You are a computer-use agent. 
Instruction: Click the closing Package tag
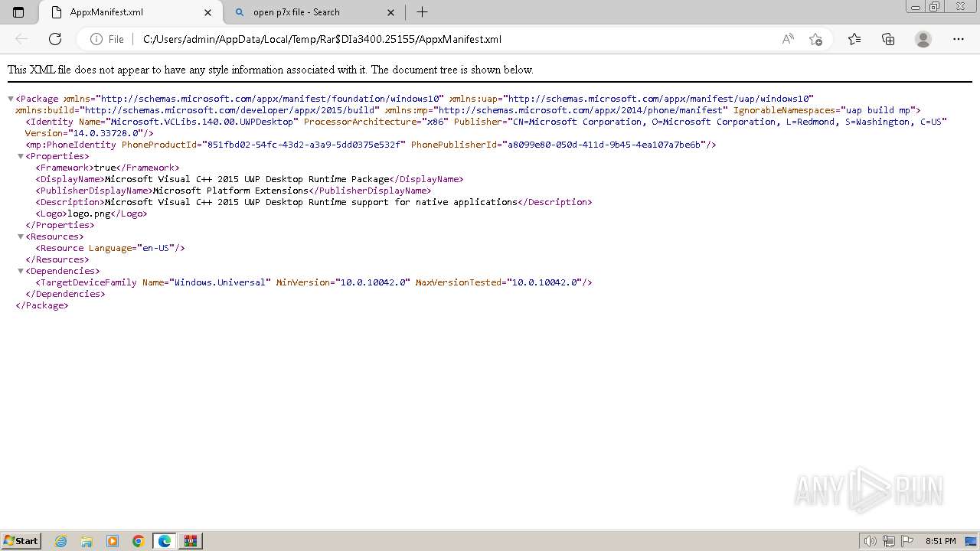pos(42,305)
